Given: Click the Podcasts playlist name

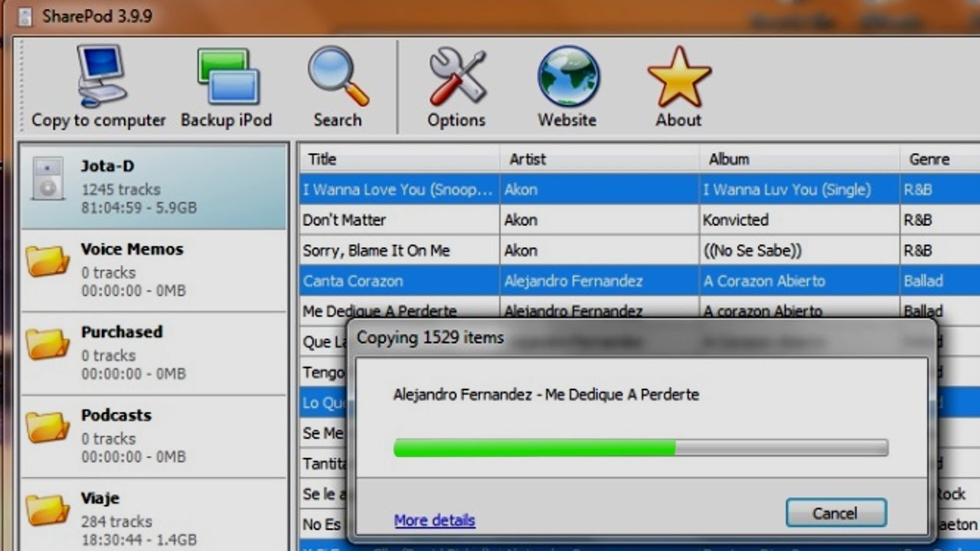Looking at the screenshot, I should (116, 415).
